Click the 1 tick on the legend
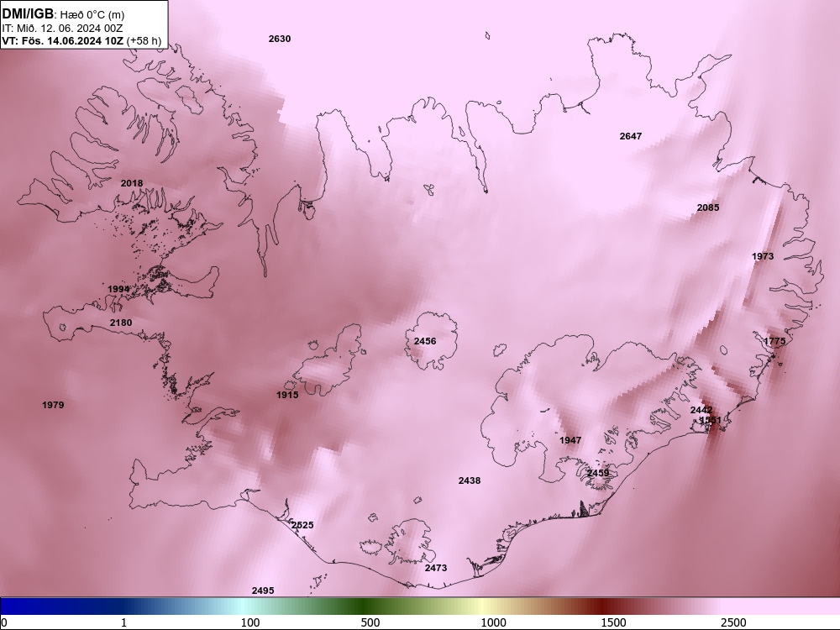This screenshot has height=630, width=840. coord(123,622)
